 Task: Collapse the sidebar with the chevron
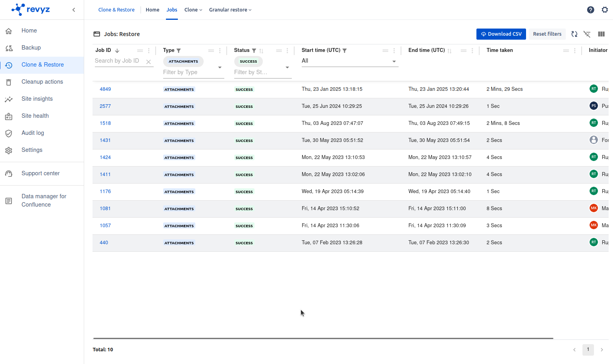click(x=74, y=10)
